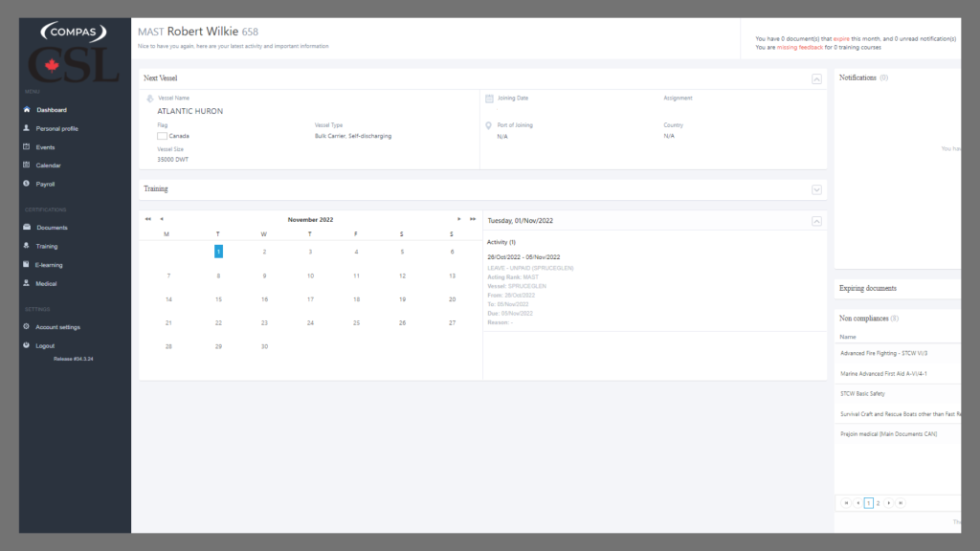This screenshot has height=551, width=980.
Task: Click the November 2022 month title
Action: [x=310, y=220]
